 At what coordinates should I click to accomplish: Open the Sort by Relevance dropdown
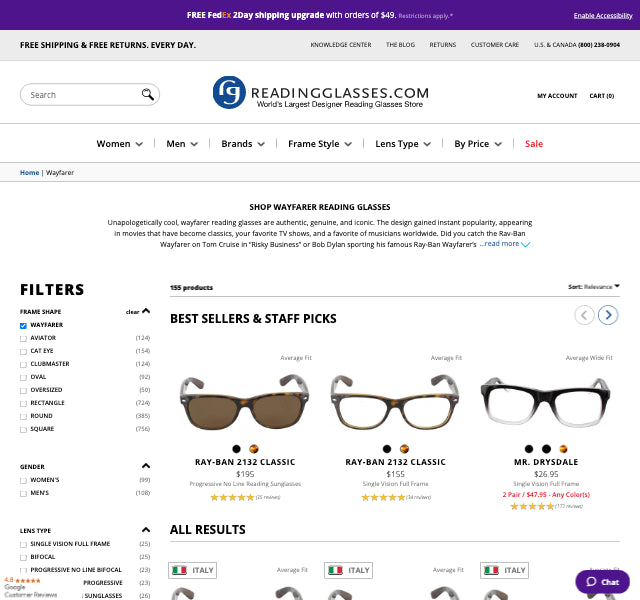coord(593,287)
